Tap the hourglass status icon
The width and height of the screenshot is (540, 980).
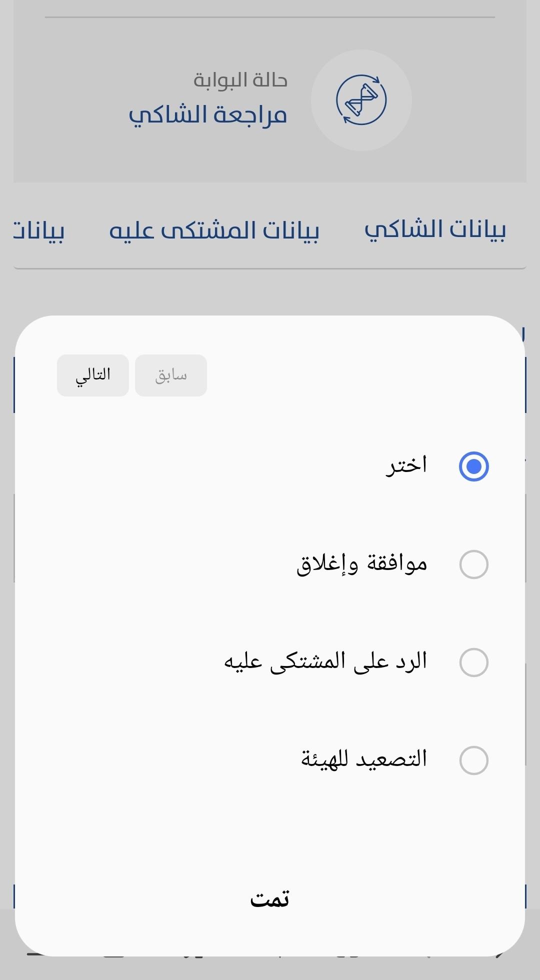click(x=361, y=99)
